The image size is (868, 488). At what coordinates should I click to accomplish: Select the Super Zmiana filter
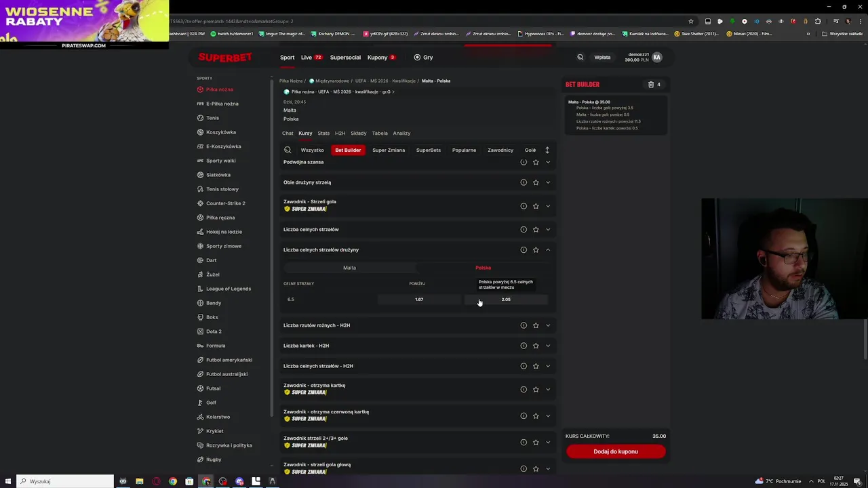pos(389,150)
